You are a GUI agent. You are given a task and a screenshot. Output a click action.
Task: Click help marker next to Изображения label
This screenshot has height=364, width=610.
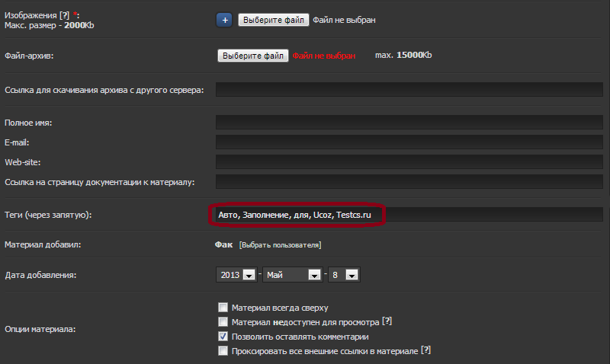click(64, 15)
